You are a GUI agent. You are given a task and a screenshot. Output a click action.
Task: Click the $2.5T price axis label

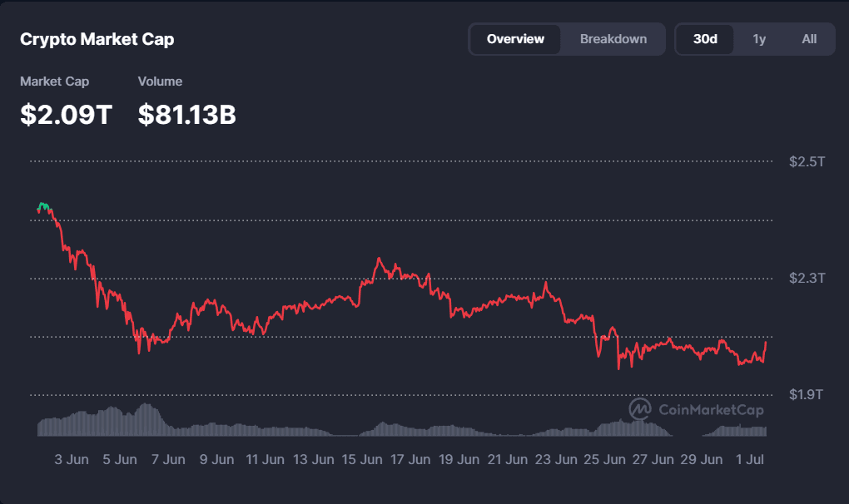[x=807, y=161]
